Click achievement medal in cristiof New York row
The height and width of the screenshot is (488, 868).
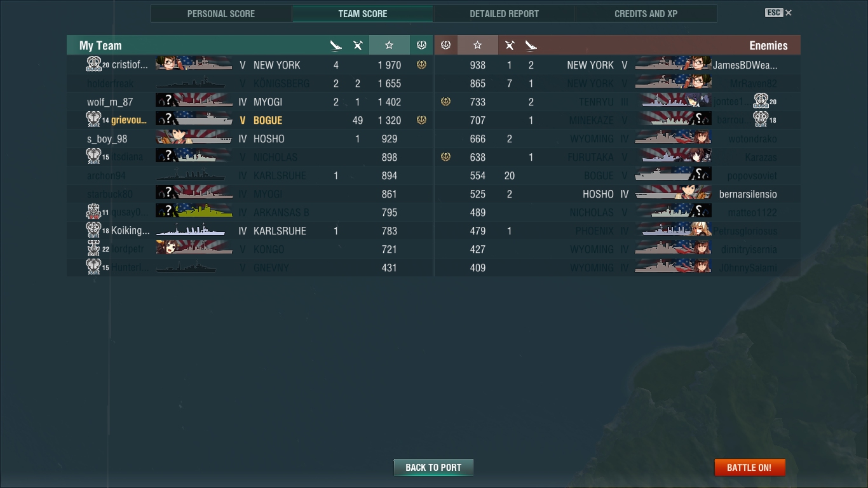pos(421,65)
